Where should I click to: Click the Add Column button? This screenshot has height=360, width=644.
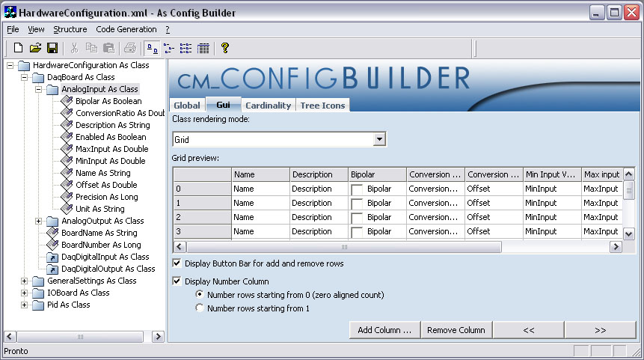(384, 330)
